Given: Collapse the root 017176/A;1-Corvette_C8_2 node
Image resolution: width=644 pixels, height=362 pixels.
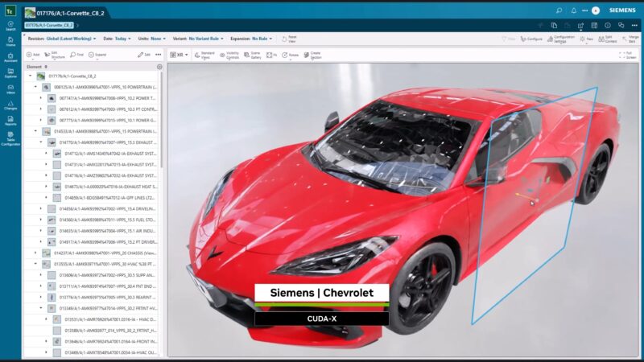Looking at the screenshot, I should click(x=30, y=76).
